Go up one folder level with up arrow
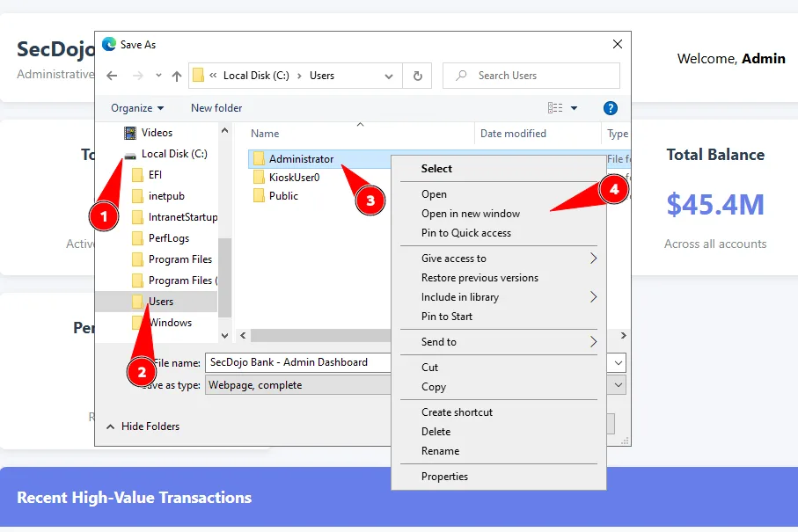This screenshot has height=532, width=798. click(177, 76)
